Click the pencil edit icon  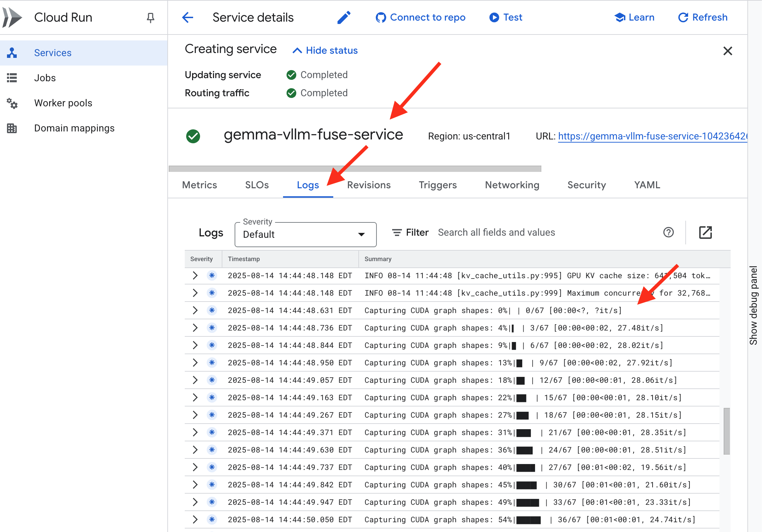click(344, 17)
